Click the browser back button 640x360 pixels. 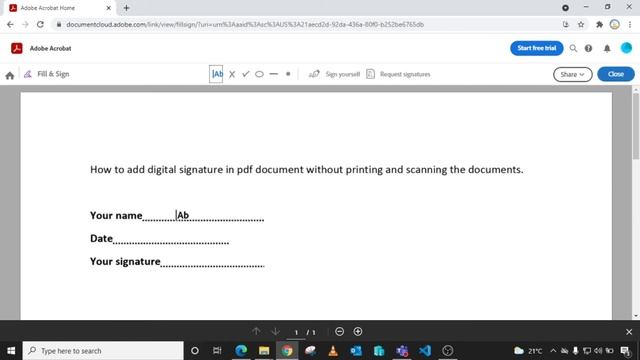(10, 24)
